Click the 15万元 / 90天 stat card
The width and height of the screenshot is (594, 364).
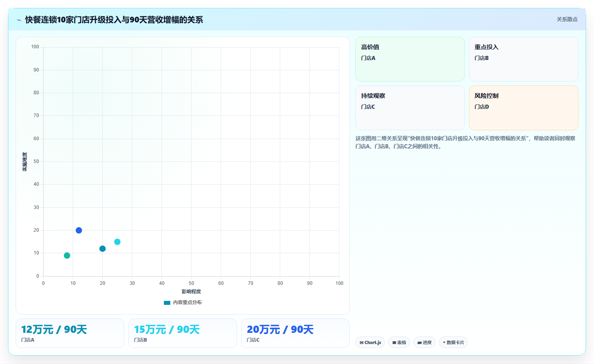pos(183,333)
